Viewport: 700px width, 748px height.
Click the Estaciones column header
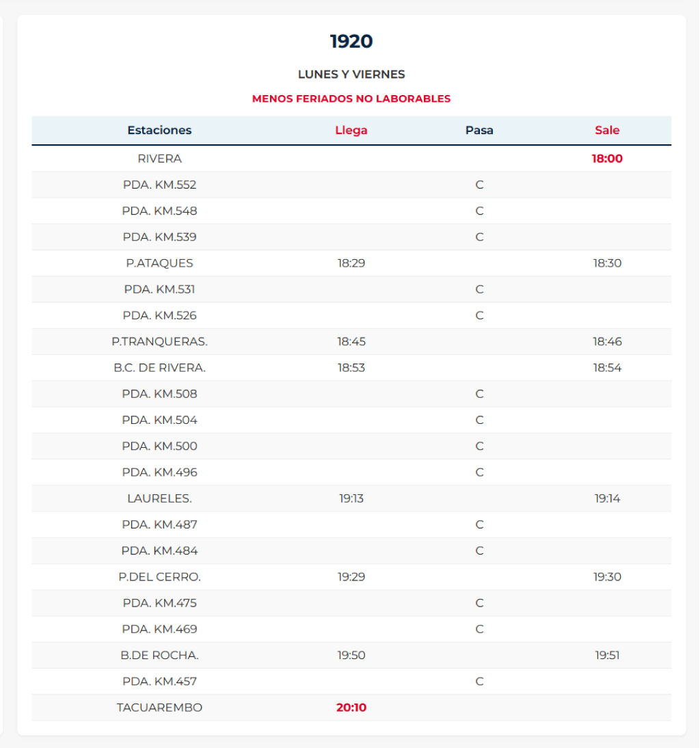159,131
